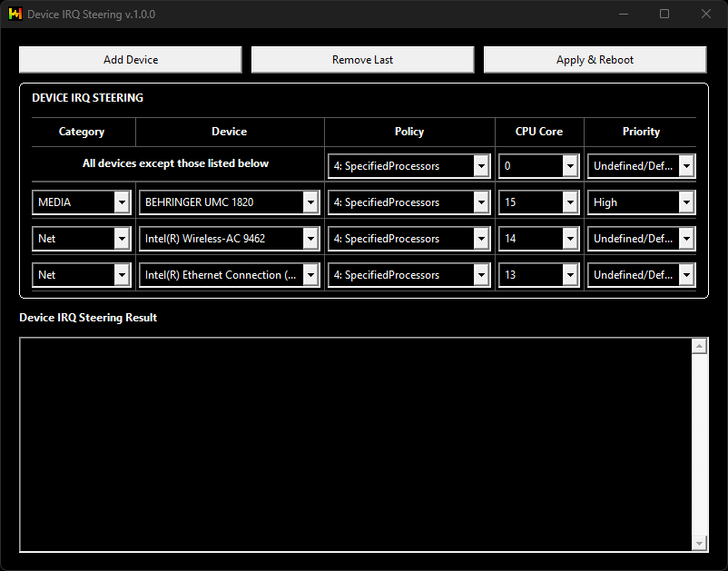Click the app icon in title bar
728x571 pixels.
(x=15, y=14)
